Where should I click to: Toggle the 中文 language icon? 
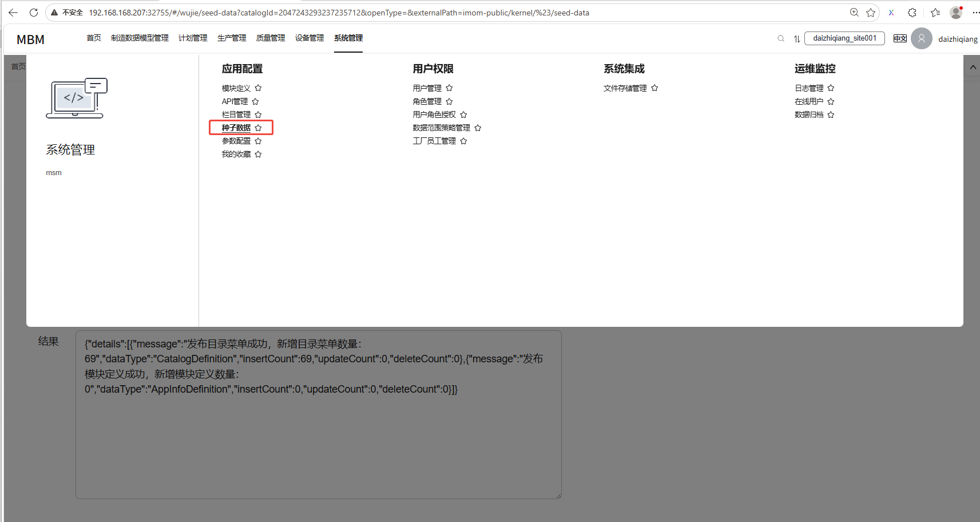900,38
